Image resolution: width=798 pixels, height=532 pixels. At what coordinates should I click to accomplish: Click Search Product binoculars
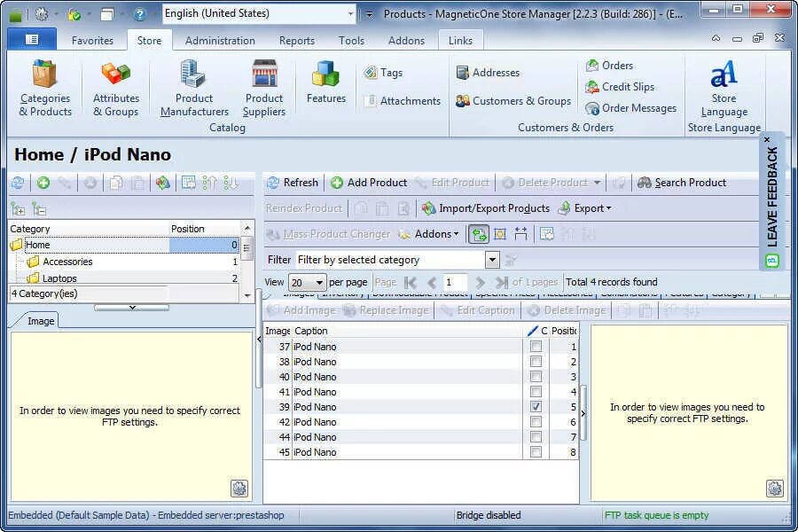pos(682,183)
